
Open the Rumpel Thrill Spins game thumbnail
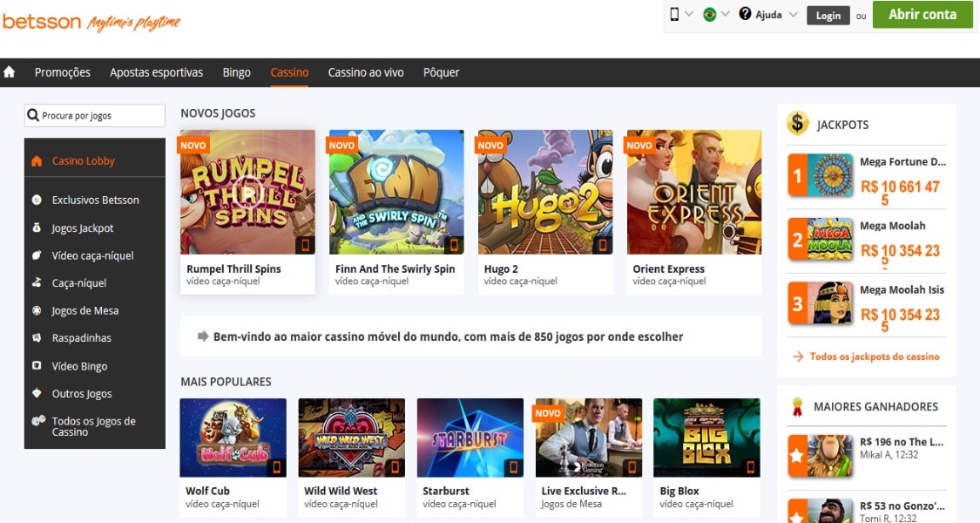(247, 192)
